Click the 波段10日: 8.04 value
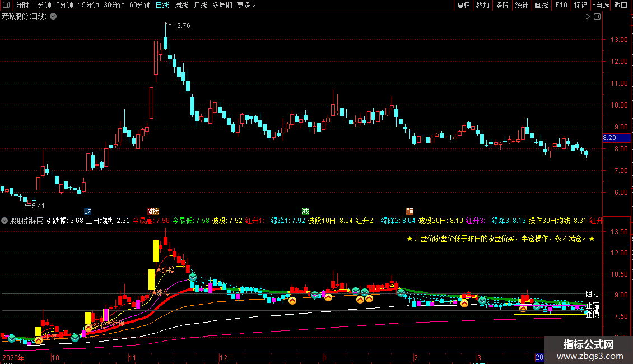This screenshot has width=633, height=364. point(331,221)
